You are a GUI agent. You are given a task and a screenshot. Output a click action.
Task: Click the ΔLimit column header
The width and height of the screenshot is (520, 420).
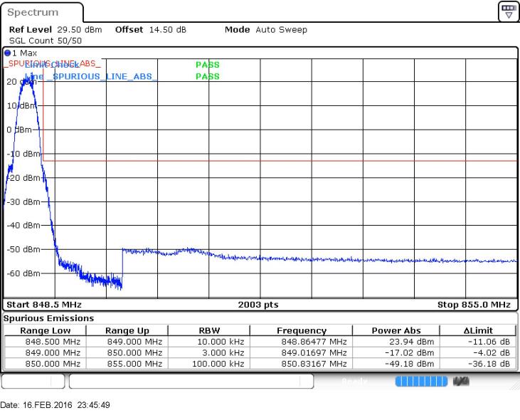pyautogui.click(x=478, y=330)
